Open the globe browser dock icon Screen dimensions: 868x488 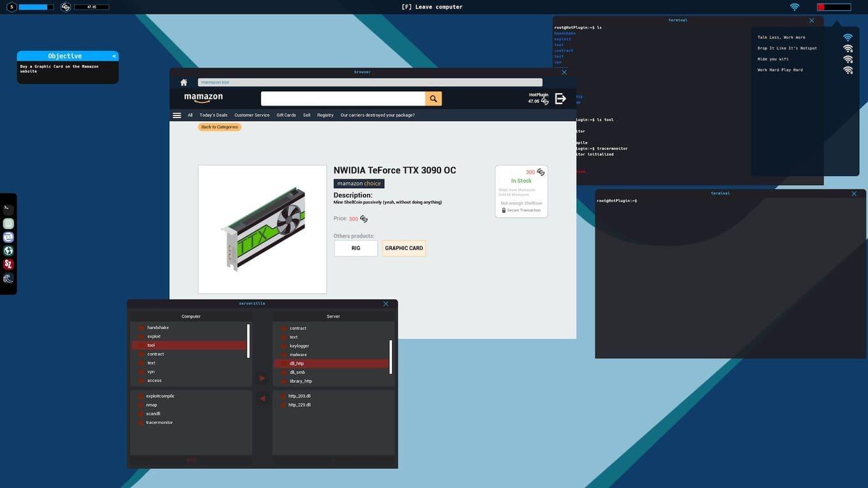8,251
